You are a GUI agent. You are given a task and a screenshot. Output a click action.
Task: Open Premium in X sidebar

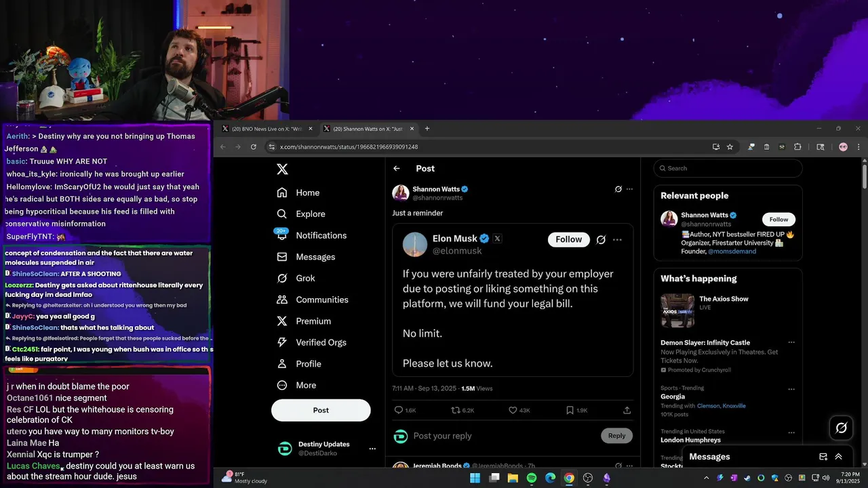pos(304,321)
